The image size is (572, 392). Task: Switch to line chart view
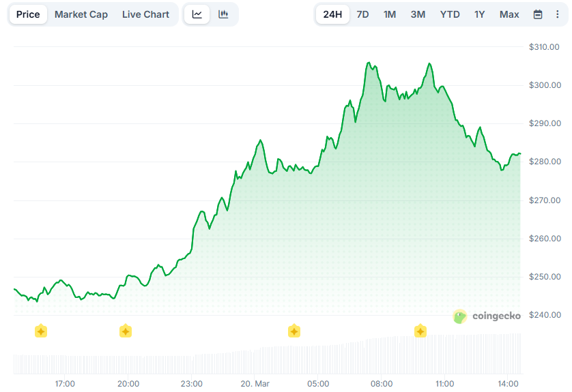[x=197, y=14]
